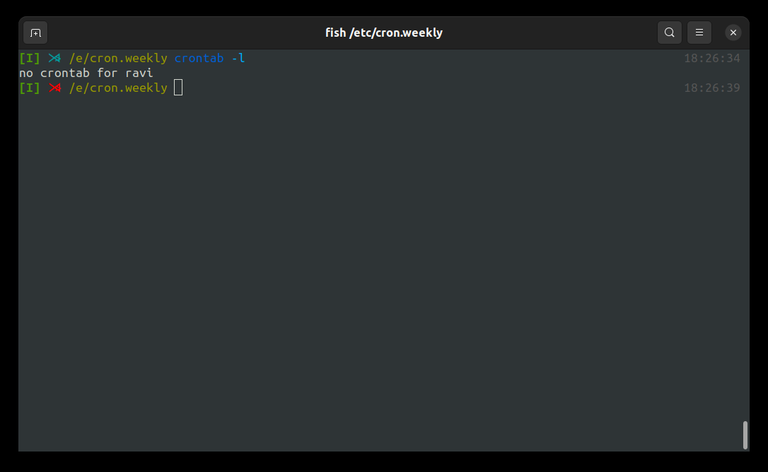Click the 'crontab -l' command text
Viewport: 768px width, 472px height.
[x=210, y=58]
